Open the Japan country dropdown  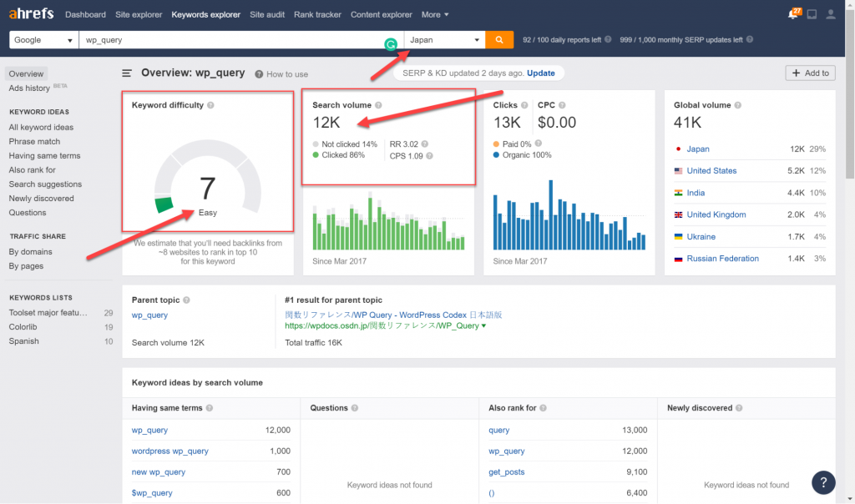(444, 40)
